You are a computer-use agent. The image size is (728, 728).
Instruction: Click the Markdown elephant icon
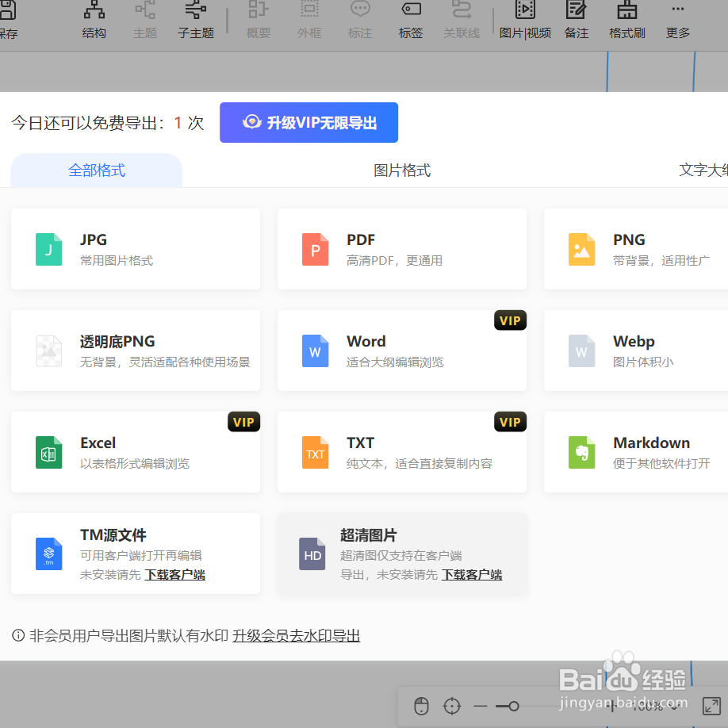click(582, 453)
